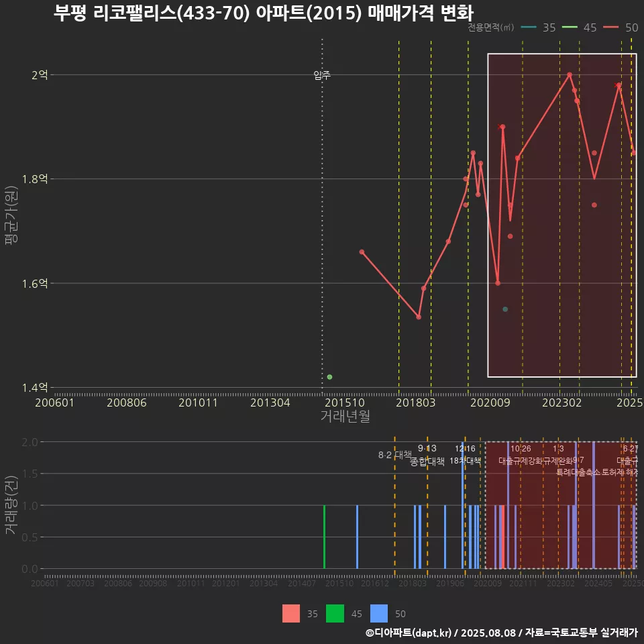Click the '6·27' policy date label
Screen dimensions: 644x644
click(x=631, y=449)
